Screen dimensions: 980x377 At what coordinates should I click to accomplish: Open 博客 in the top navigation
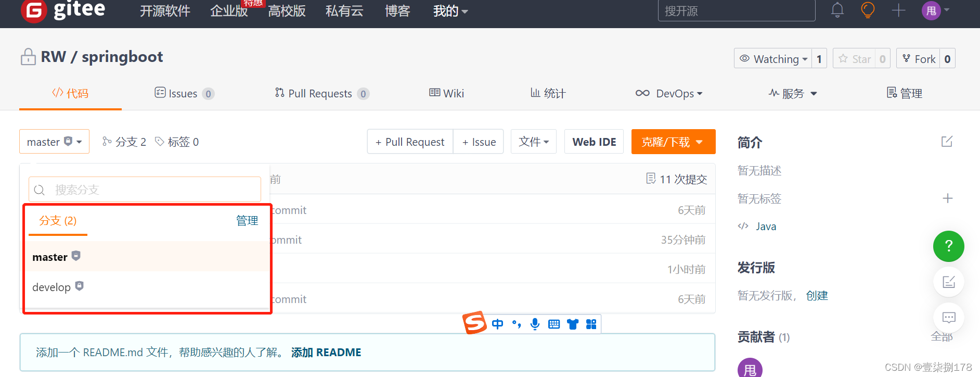pyautogui.click(x=397, y=11)
